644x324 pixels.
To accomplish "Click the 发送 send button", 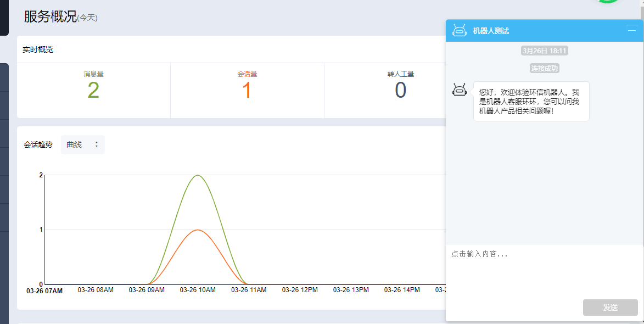I will point(610,308).
